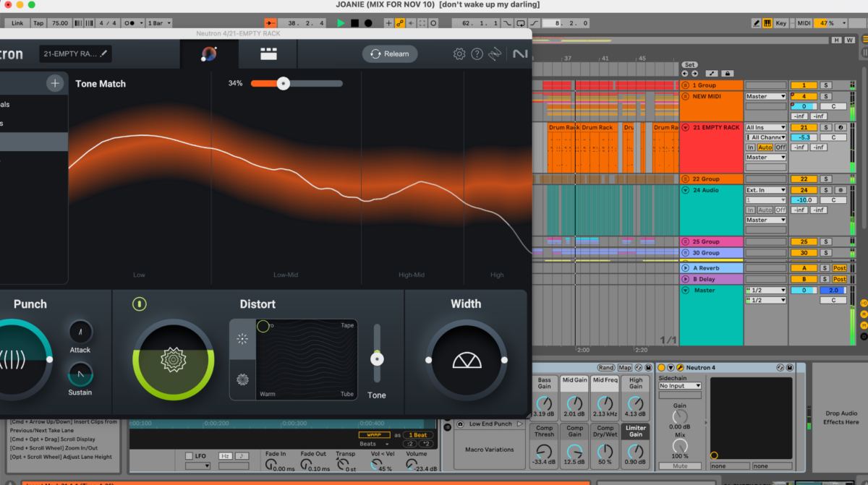Open All Ins input dropdown on track 21
Viewport: 868px width, 485px height.
point(766,127)
